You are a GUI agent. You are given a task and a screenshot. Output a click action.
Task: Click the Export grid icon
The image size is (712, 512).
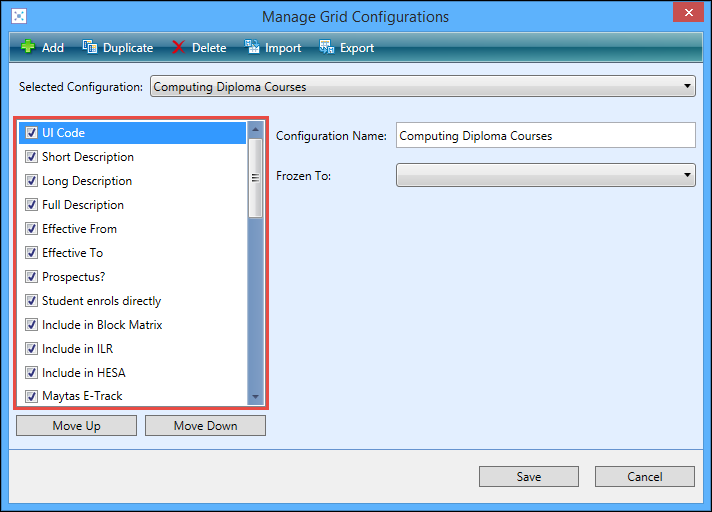(x=326, y=46)
